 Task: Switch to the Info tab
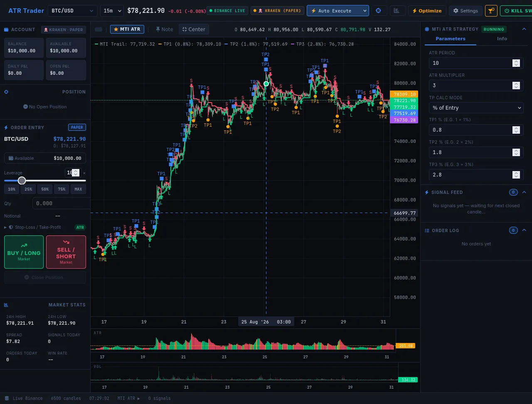(x=502, y=39)
